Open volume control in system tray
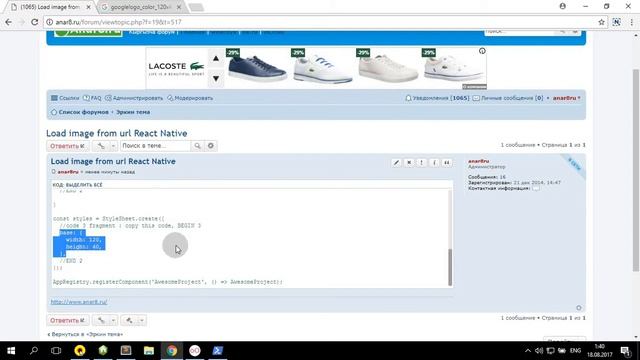 pyautogui.click(x=539, y=351)
